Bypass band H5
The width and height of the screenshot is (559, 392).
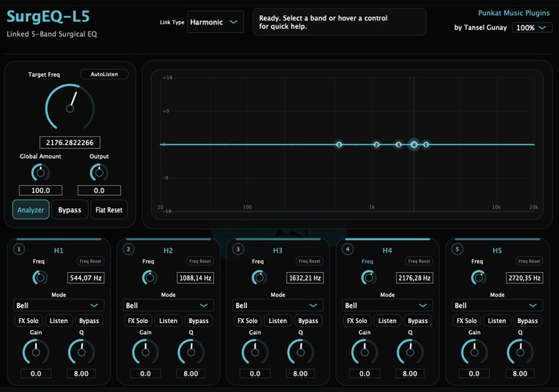pyautogui.click(x=528, y=321)
